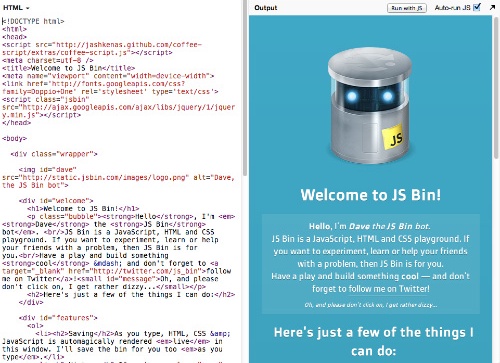500x363 pixels.
Task: Click Dave the JS Bin robot logo
Action: pos(370,106)
